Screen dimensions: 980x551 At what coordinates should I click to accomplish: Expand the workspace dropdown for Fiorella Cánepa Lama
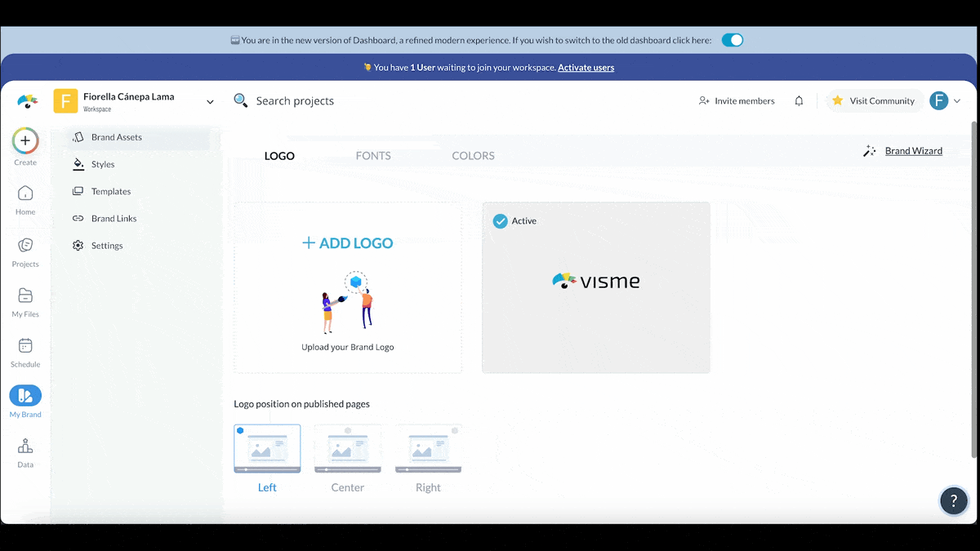pyautogui.click(x=210, y=101)
